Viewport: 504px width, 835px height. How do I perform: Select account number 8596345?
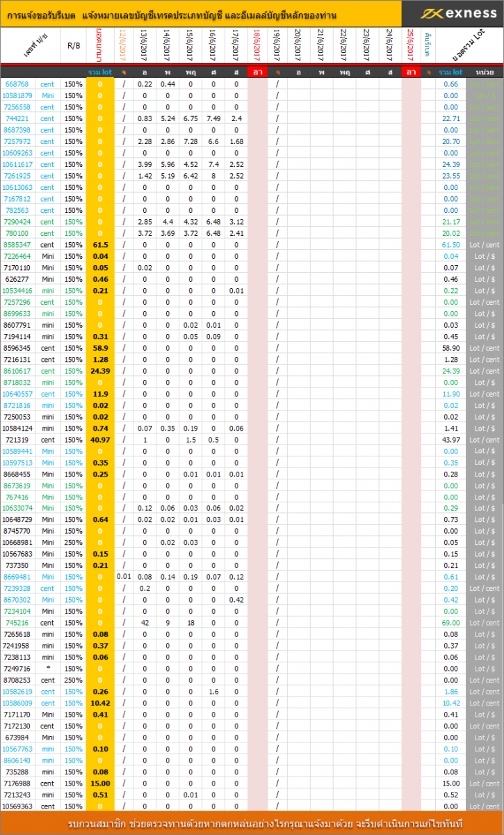pyautogui.click(x=17, y=348)
